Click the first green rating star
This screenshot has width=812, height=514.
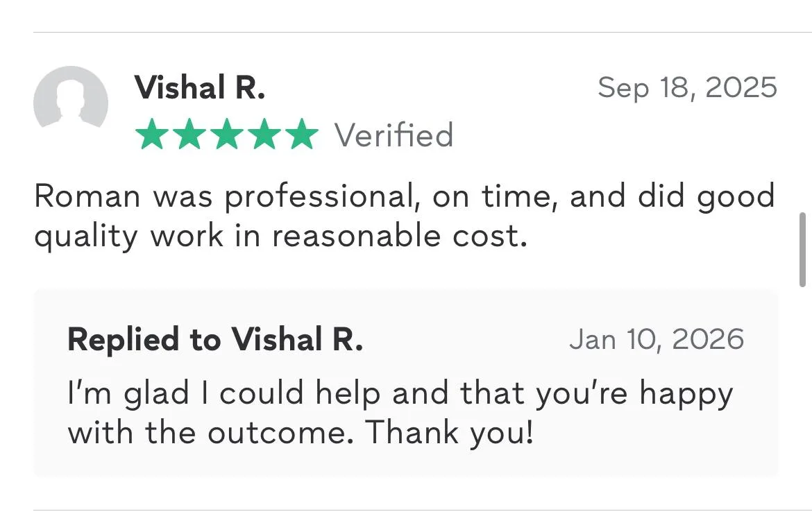point(151,135)
